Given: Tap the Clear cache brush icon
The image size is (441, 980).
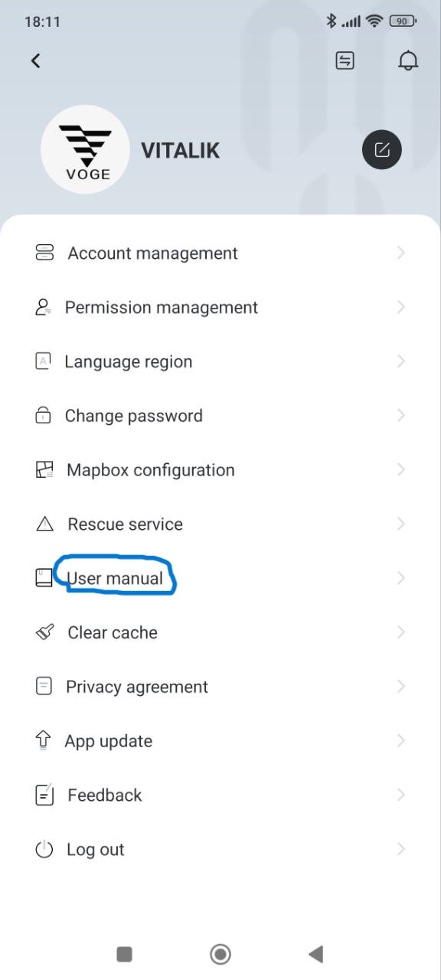Looking at the screenshot, I should [44, 632].
